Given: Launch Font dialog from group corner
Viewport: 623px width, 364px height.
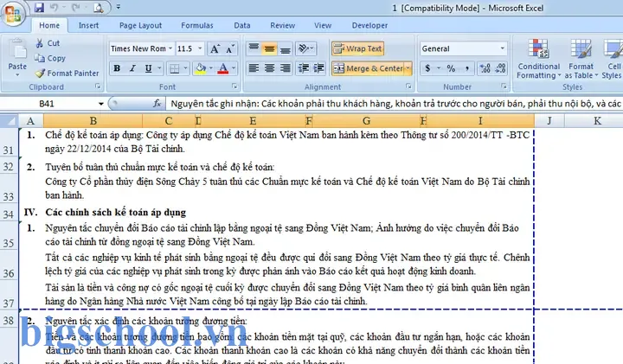Looking at the screenshot, I should 234,86.
